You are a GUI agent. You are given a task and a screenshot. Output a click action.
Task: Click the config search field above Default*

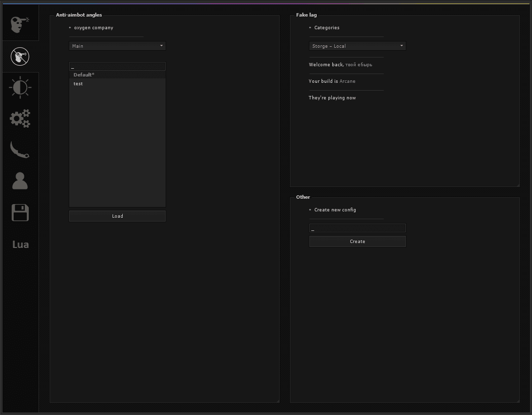pos(117,66)
